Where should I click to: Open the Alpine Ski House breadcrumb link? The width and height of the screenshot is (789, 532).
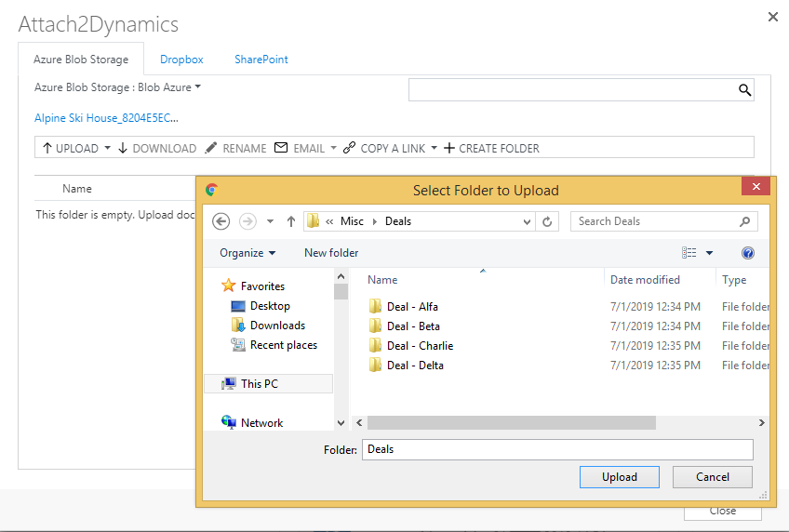(x=106, y=118)
